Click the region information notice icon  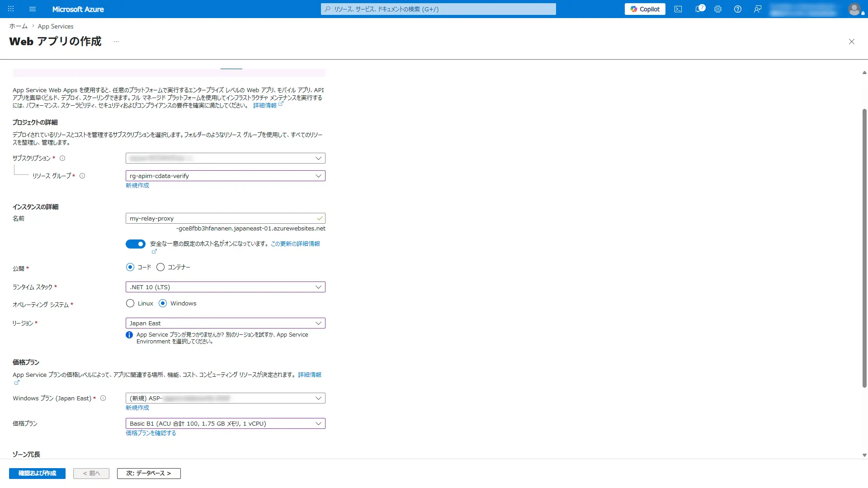[129, 335]
